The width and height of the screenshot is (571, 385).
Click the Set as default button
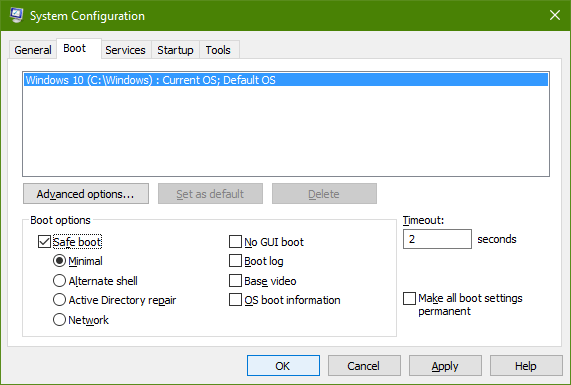210,194
